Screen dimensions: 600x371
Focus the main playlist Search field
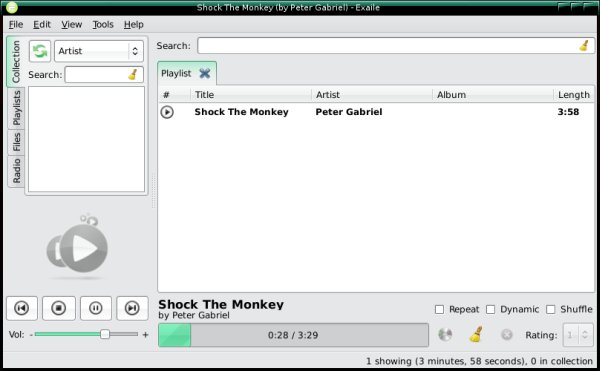(x=396, y=46)
